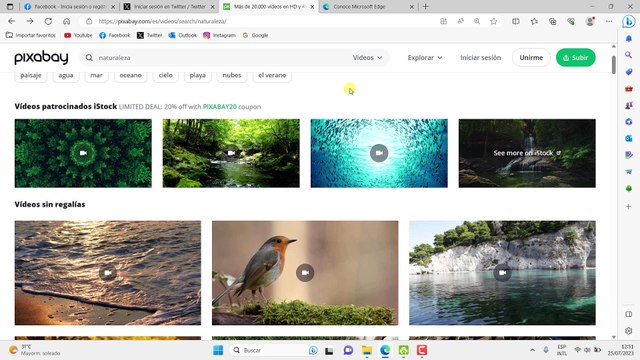Expand the Explorar menu
This screenshot has width=640, height=360.
point(425,58)
